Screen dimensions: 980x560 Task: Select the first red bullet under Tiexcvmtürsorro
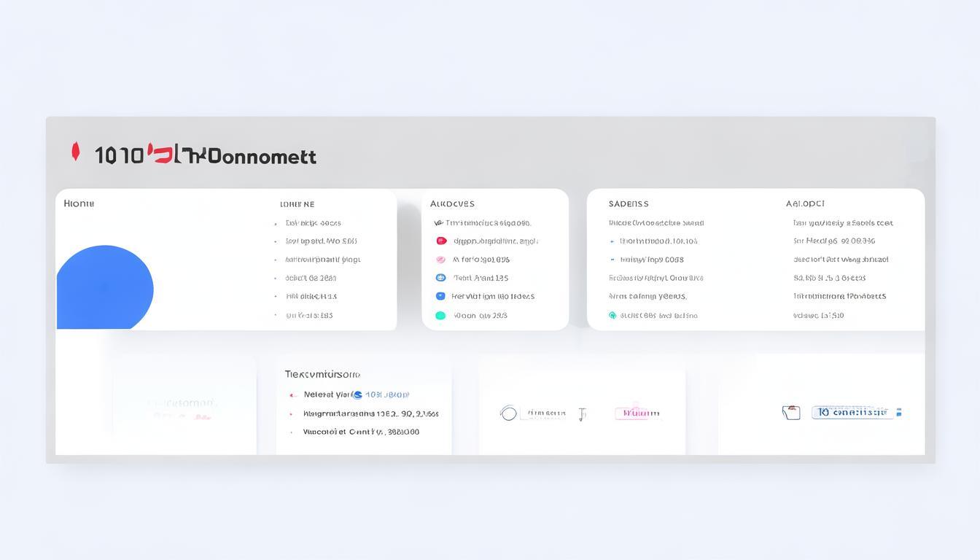point(292,395)
